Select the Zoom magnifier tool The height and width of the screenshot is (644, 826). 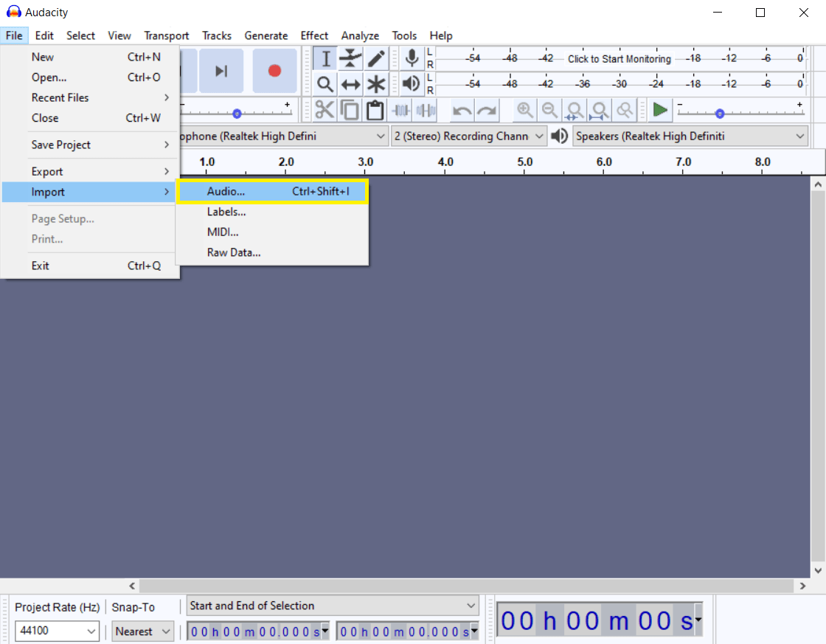pyautogui.click(x=325, y=84)
